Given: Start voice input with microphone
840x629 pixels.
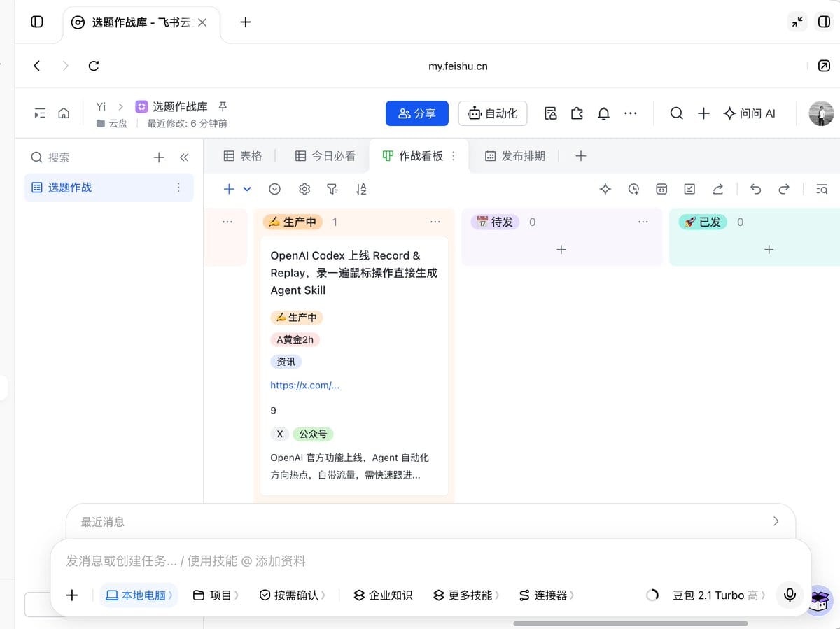Looking at the screenshot, I should click(x=790, y=595).
